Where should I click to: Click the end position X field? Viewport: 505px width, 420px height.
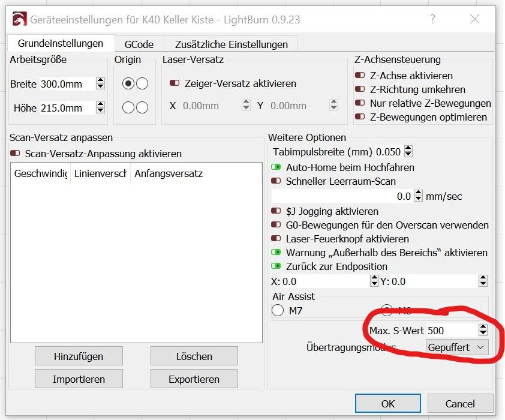pyautogui.click(x=325, y=281)
